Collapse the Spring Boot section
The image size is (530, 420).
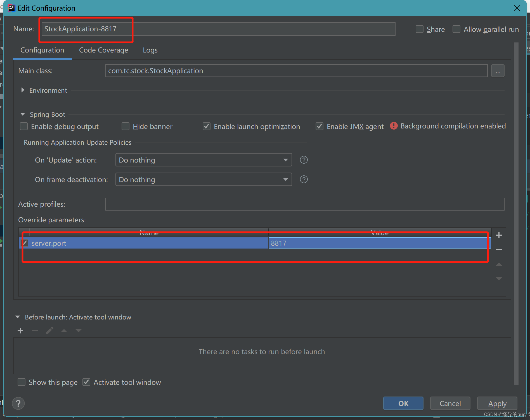[23, 114]
